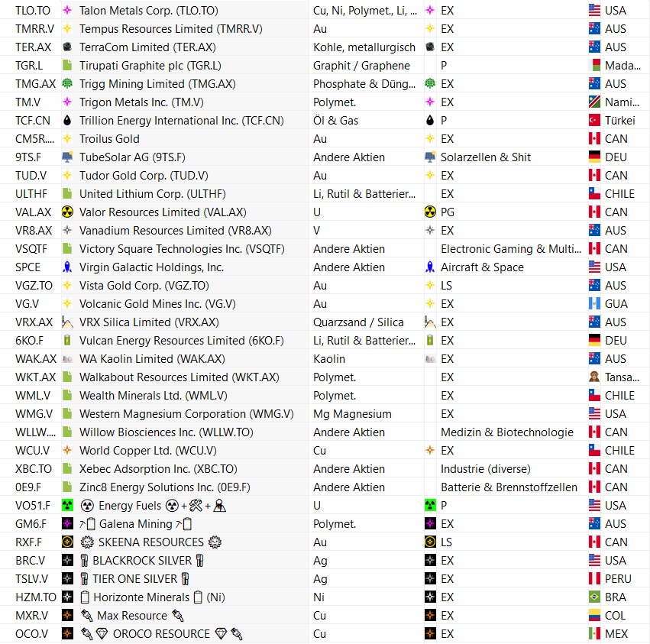Click the Medizin & Biotechnologie sector cell

507,432
